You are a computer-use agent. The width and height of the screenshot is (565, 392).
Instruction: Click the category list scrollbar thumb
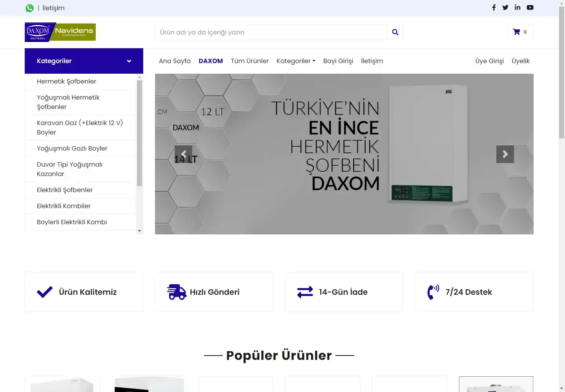click(x=139, y=133)
